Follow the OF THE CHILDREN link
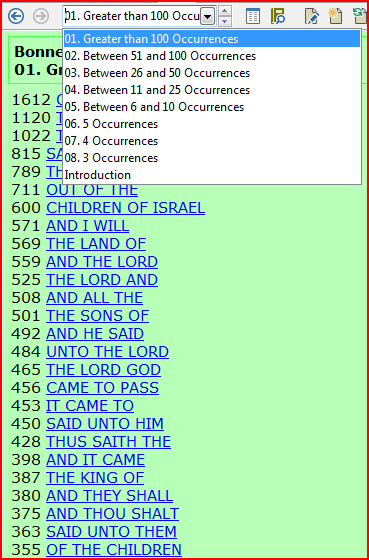This screenshot has width=369, height=560. coord(114,549)
